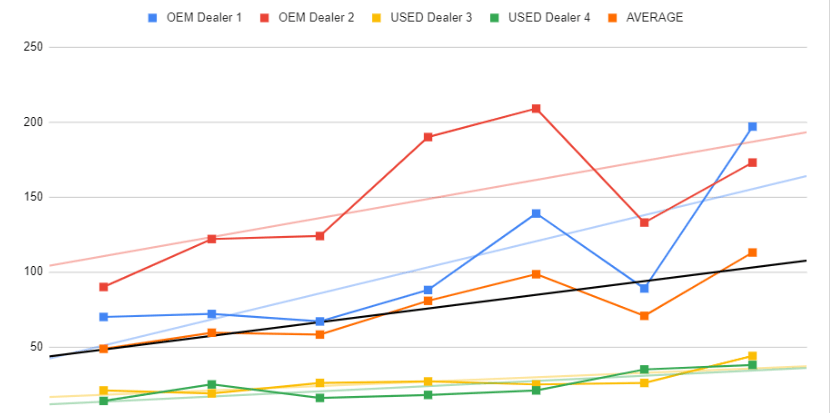Click the highest blue OEM Dealer 1 data point
Viewport: 830px width, 413px height.
752,127
